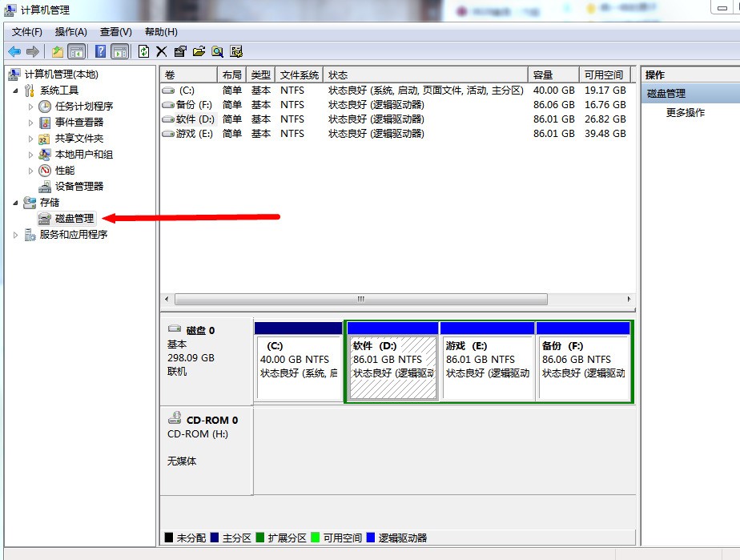740x560 pixels.
Task: Select the (C:) partition block on disk map
Action: (298, 361)
